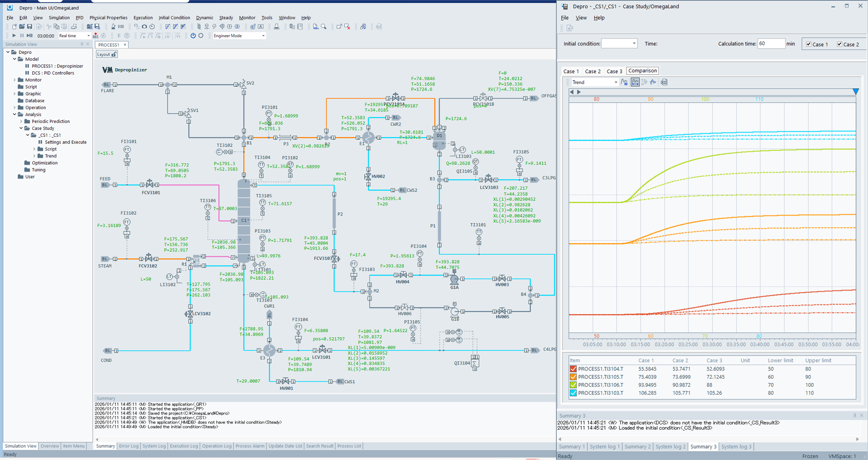Select Settings and Execute tree item
Image resolution: width=868 pixels, height=460 pixels.
coord(66,142)
